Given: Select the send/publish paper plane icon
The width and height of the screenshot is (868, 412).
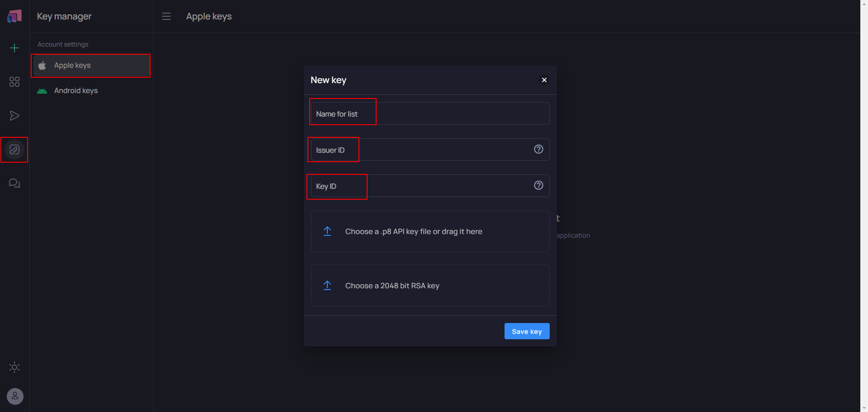Looking at the screenshot, I should (x=14, y=116).
